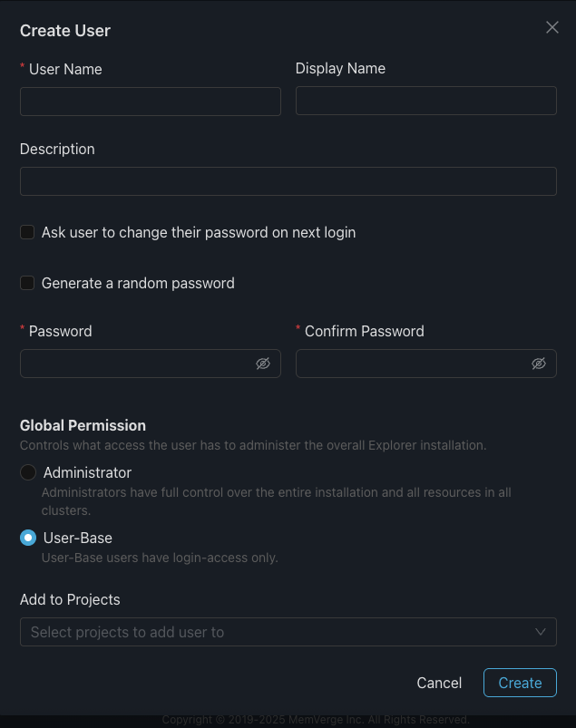Click the Ask user to change password label
Viewport: 576px width, 728px height.
[x=199, y=232]
